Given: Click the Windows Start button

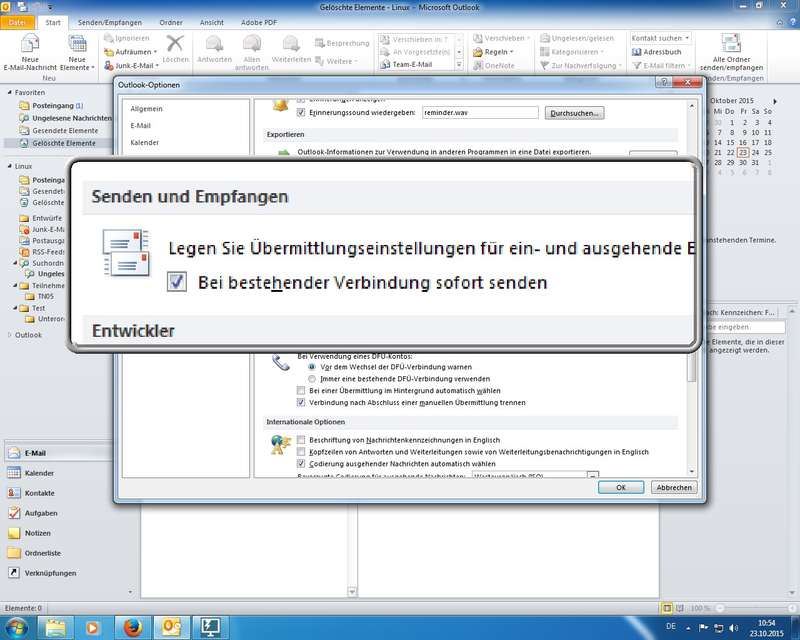Looking at the screenshot, I should [x=16, y=627].
